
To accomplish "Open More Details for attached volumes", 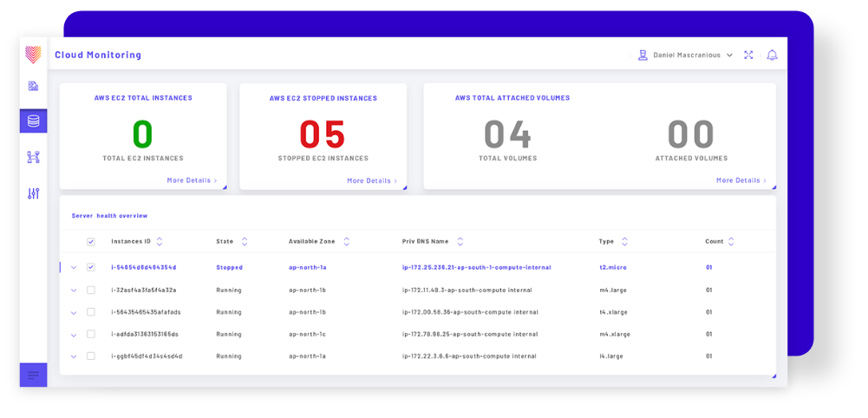I will tap(741, 180).
